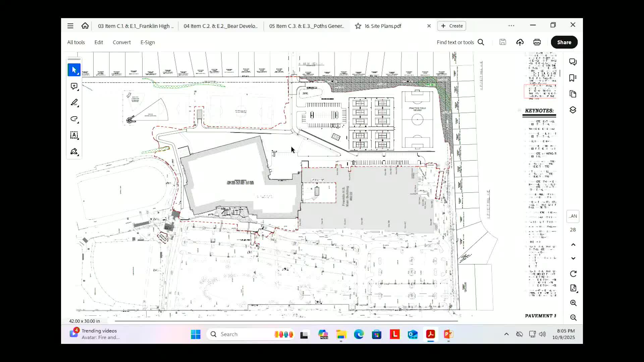Viewport: 644px width, 362px height.
Task: Choose the Add text box tool
Action: (74, 135)
